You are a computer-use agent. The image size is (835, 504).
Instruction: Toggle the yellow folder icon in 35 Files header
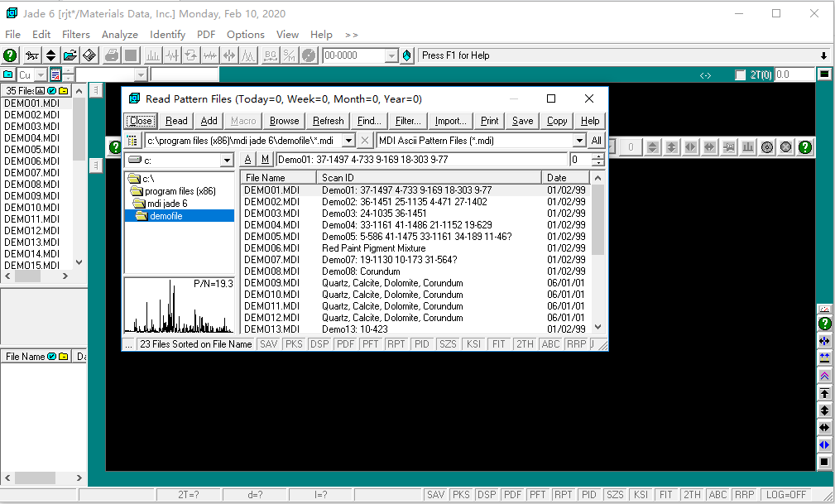click(64, 91)
